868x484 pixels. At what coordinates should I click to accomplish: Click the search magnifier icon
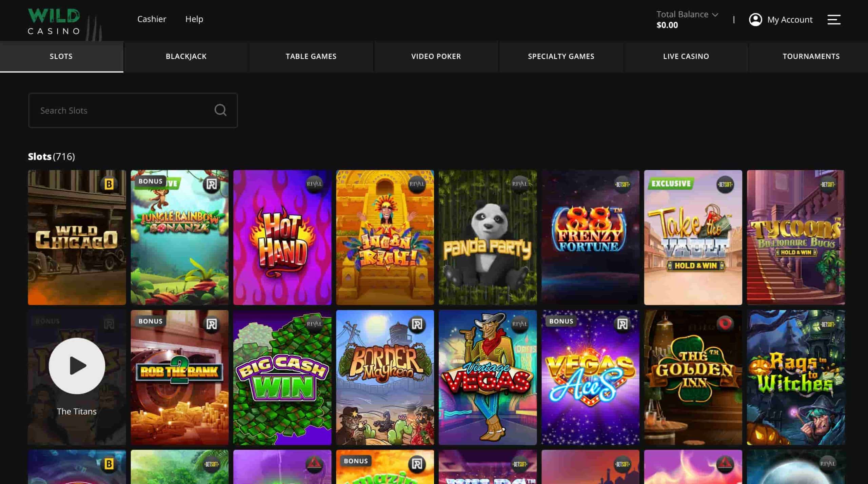(x=220, y=110)
